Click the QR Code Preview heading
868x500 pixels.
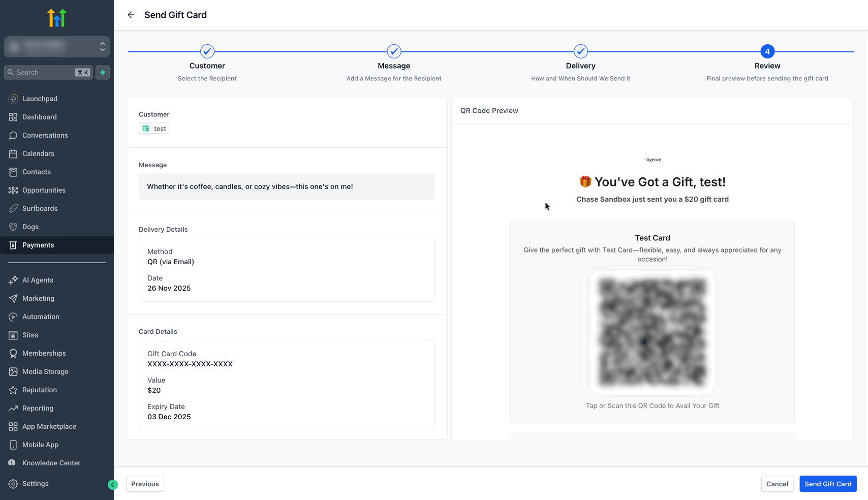(489, 111)
